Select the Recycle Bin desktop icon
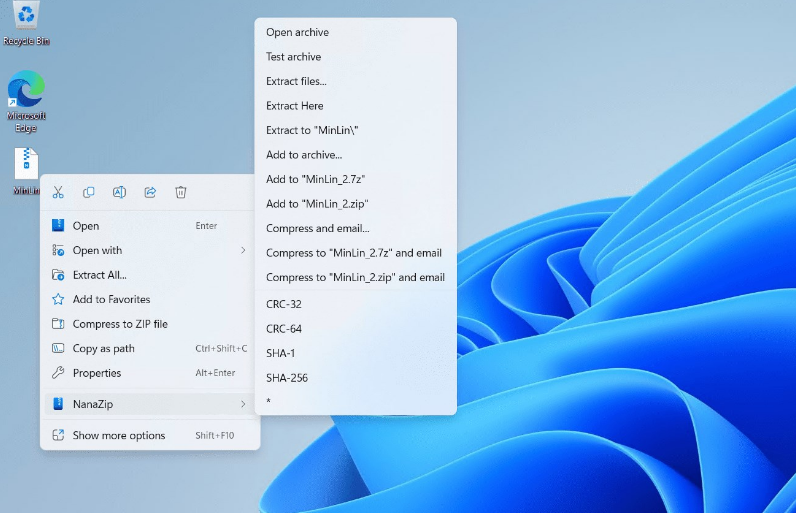 pos(26,24)
